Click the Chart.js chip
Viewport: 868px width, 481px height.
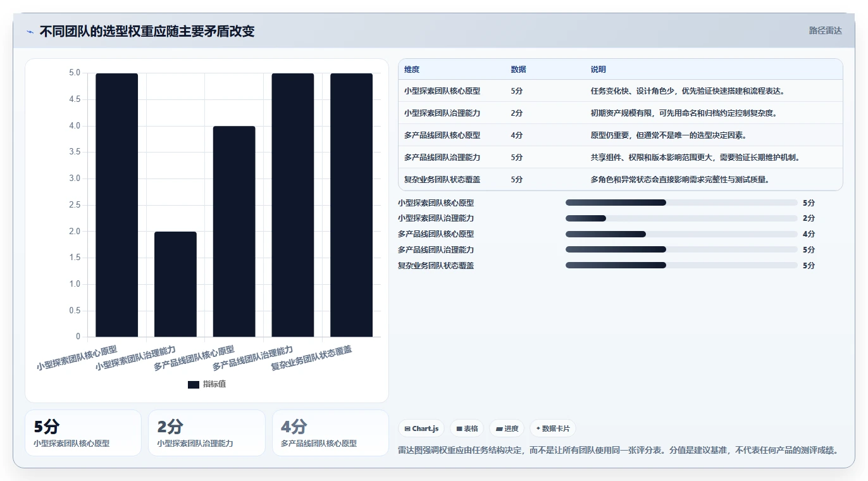(421, 428)
